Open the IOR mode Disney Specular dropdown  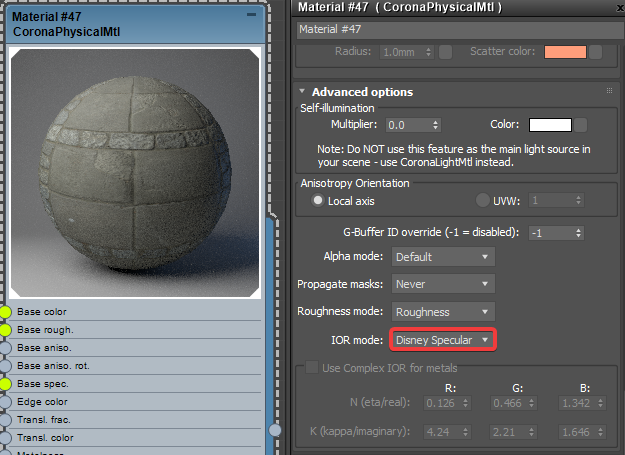(x=443, y=340)
